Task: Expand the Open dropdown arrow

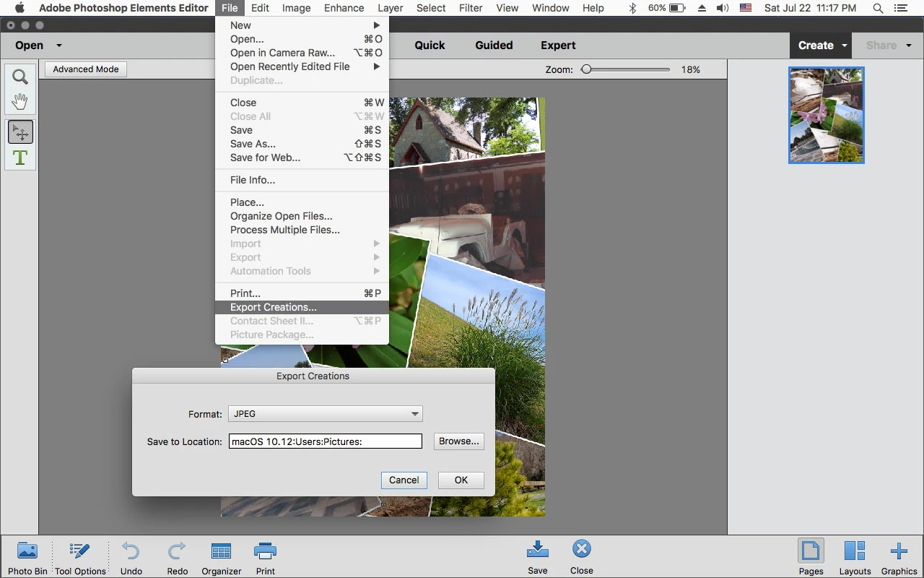Action: pos(59,46)
